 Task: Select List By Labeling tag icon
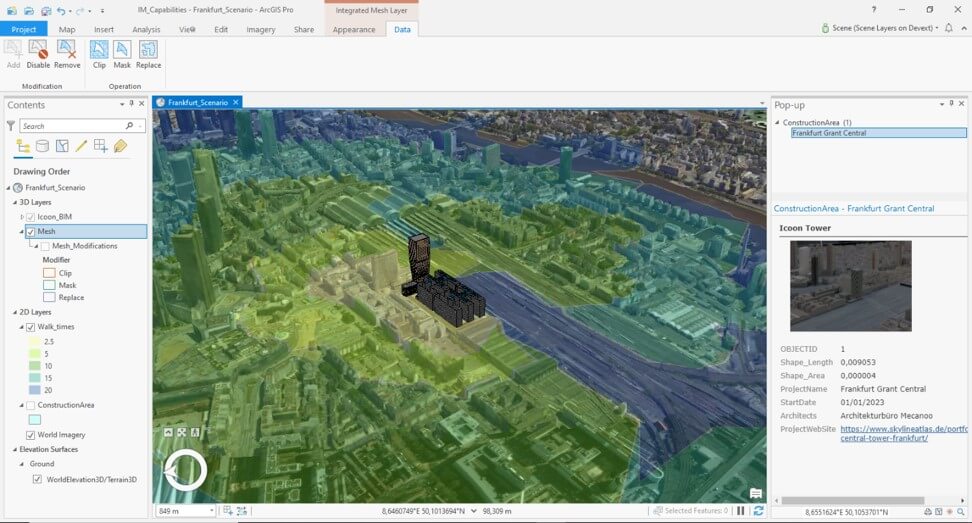tap(120, 146)
